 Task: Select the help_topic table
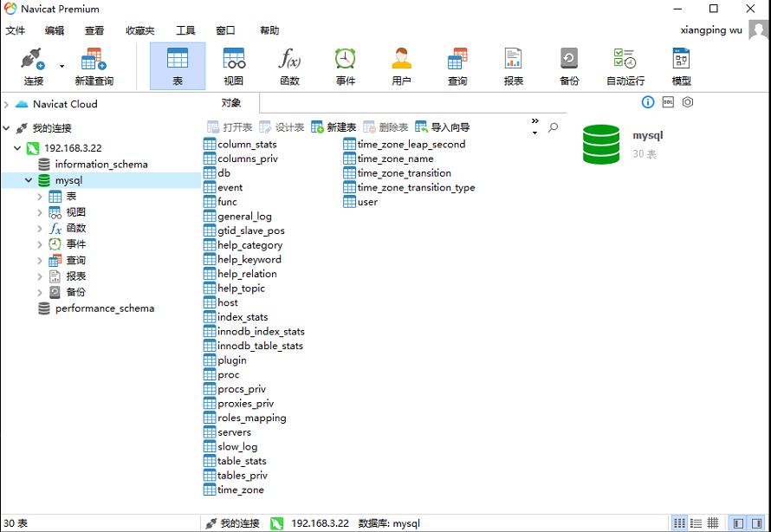tap(235, 289)
